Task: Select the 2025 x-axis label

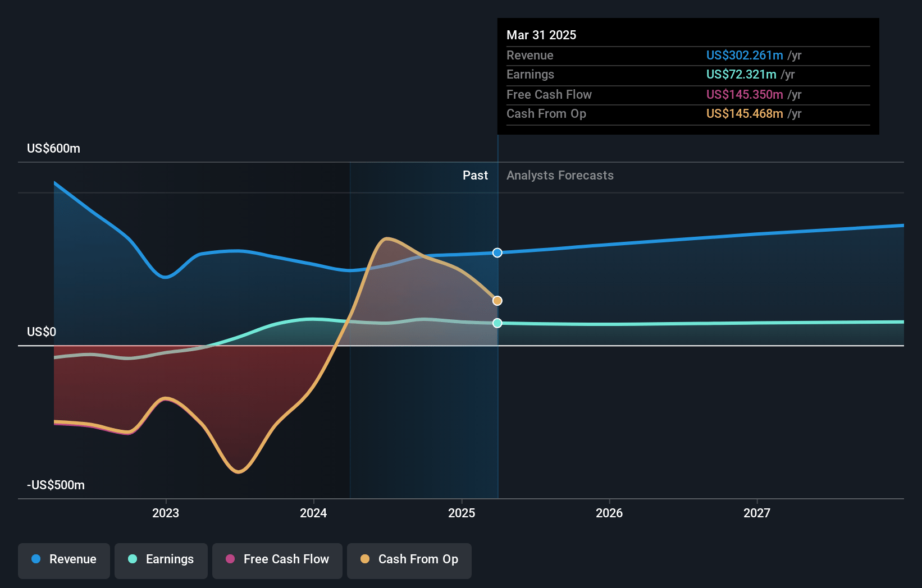Action: pos(462,513)
